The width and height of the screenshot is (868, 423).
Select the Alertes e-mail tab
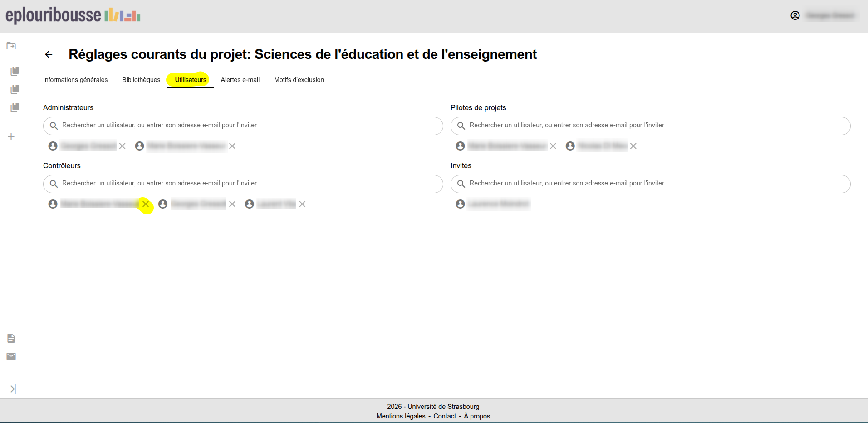tap(240, 80)
